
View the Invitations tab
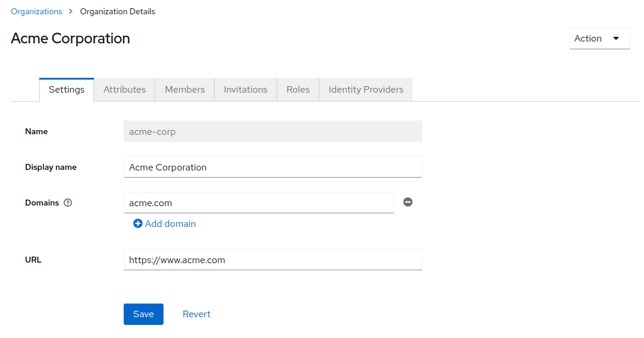point(246,90)
